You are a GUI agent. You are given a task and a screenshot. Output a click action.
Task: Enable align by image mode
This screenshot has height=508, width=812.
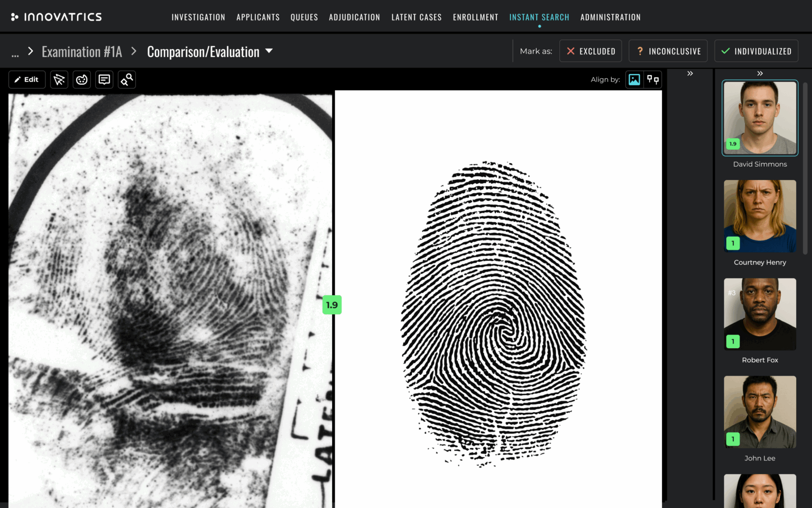click(x=634, y=79)
